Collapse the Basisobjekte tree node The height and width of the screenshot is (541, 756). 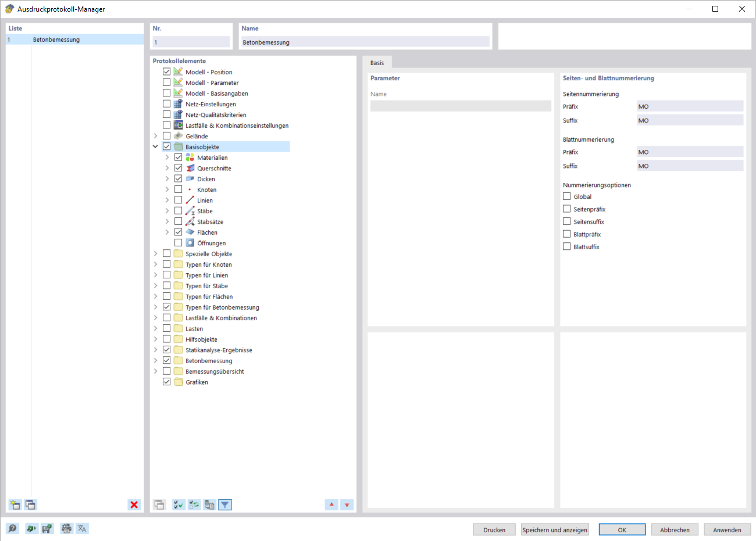tap(156, 146)
